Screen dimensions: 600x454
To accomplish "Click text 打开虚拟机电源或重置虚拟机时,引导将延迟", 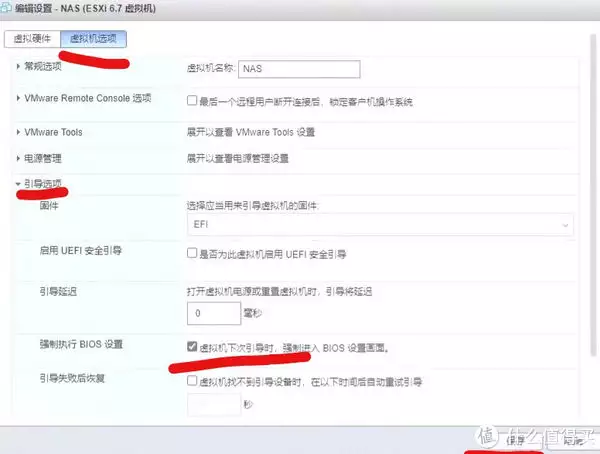I will coord(279,292).
